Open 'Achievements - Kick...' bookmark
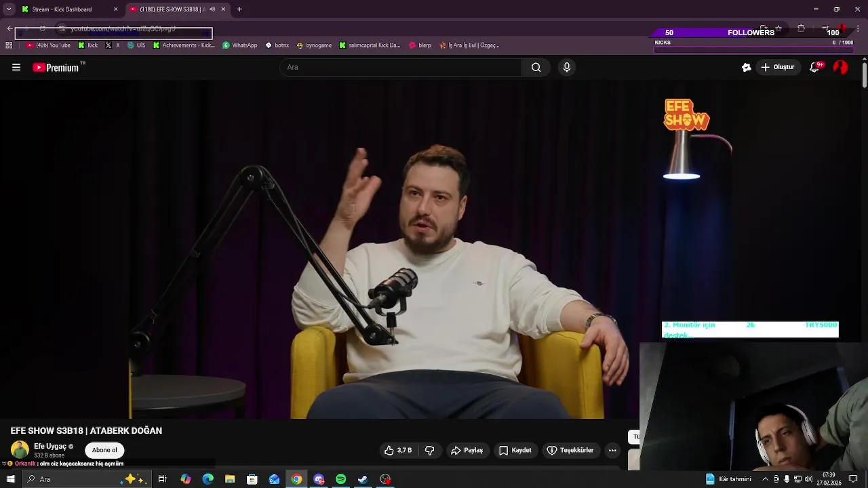This screenshot has width=868, height=488. point(183,45)
